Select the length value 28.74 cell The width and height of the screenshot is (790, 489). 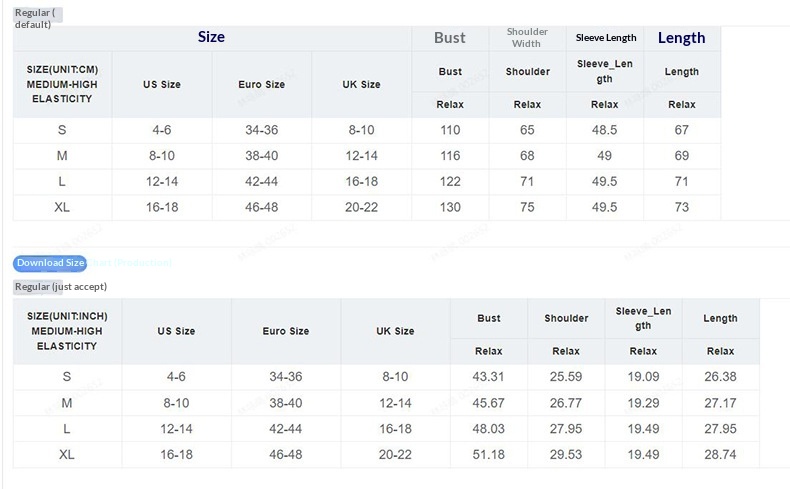(x=720, y=455)
